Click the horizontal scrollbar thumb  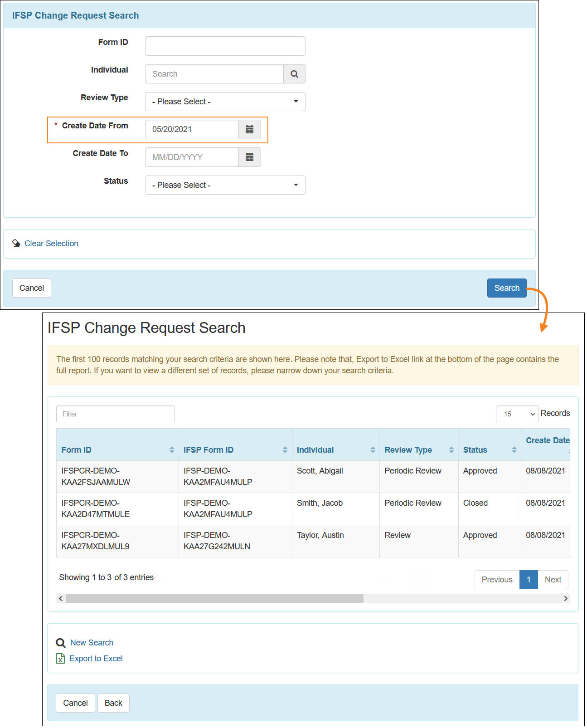coord(214,599)
